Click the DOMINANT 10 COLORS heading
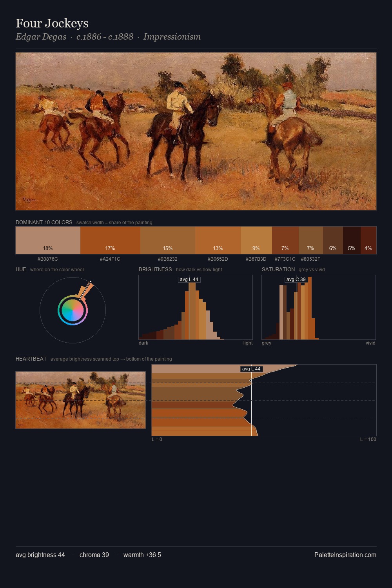Screen dimensions: 392x588 pyautogui.click(x=44, y=222)
